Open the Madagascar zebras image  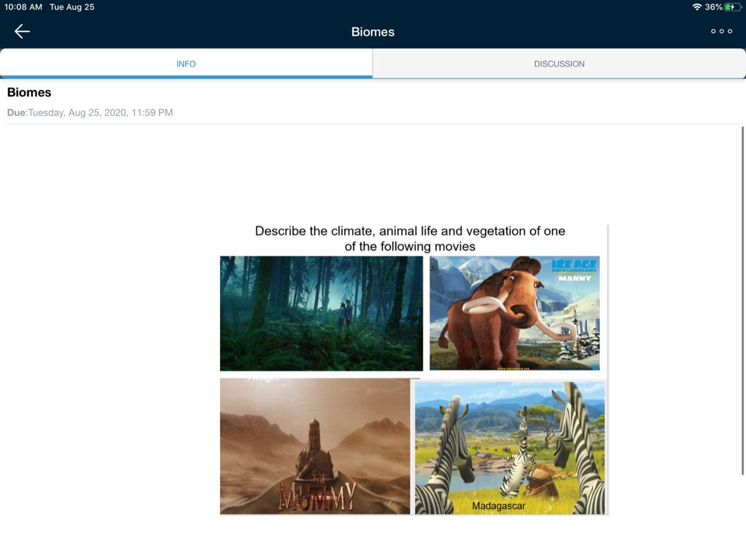coord(510,448)
